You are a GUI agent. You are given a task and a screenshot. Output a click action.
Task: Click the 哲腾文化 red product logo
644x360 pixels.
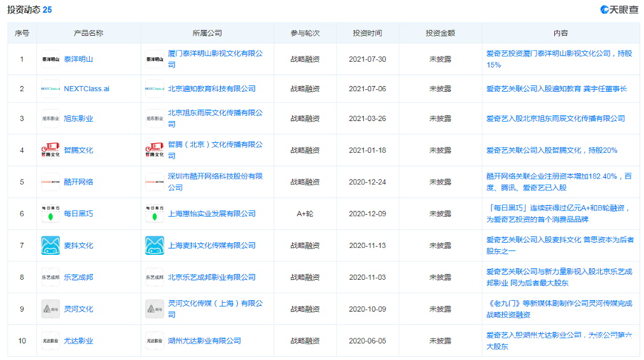point(50,150)
